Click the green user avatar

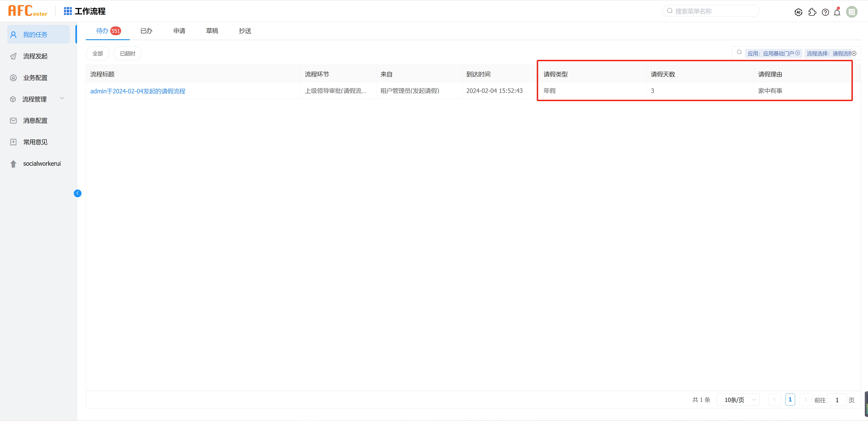pyautogui.click(x=851, y=12)
